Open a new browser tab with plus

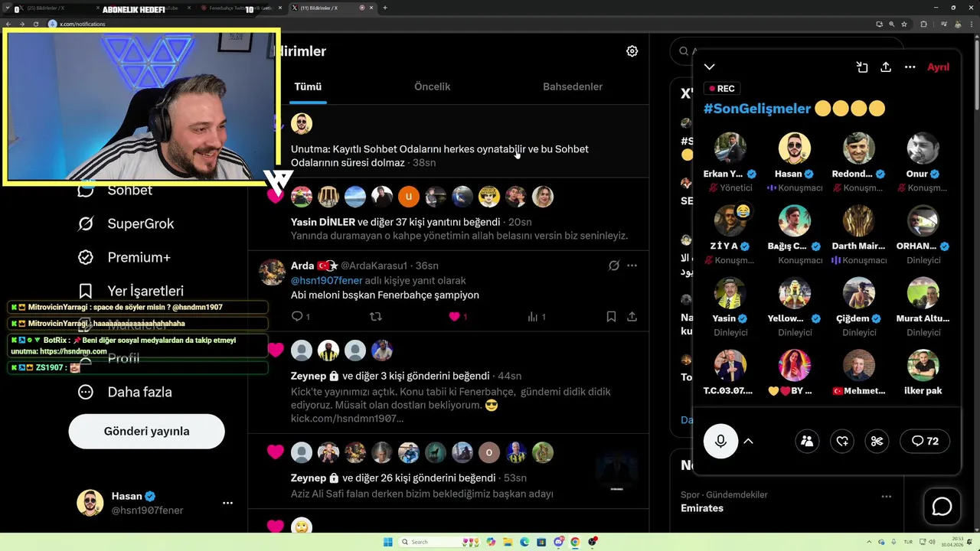tap(384, 8)
